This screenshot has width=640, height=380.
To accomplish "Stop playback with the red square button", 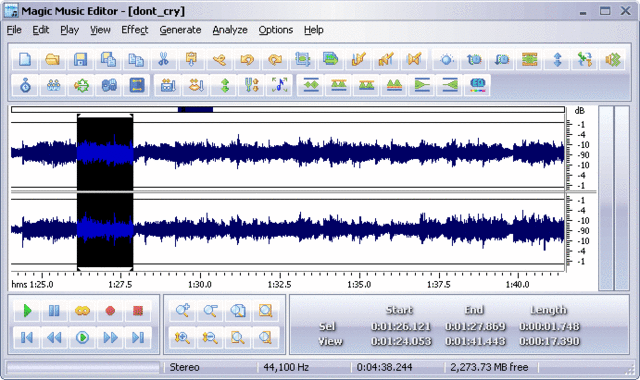I will click(138, 311).
